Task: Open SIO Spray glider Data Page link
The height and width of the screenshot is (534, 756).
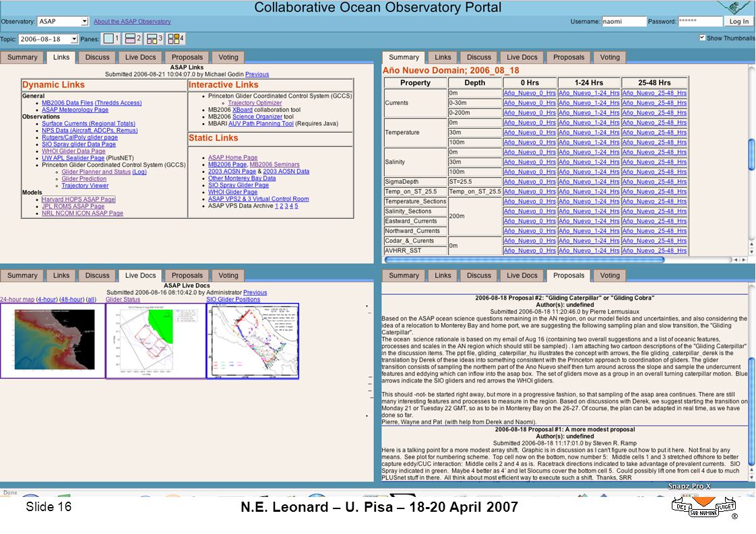Action: pos(79,144)
